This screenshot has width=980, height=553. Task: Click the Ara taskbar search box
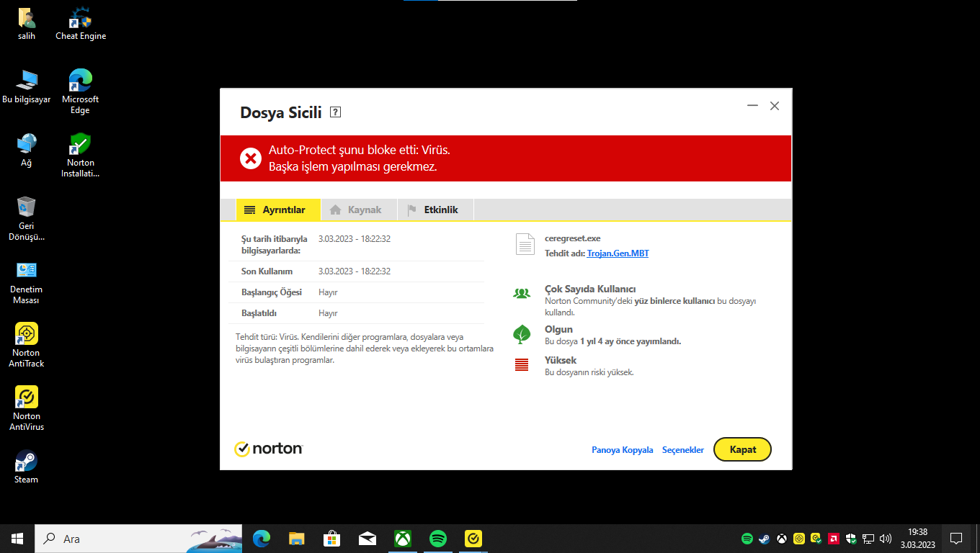click(x=140, y=539)
